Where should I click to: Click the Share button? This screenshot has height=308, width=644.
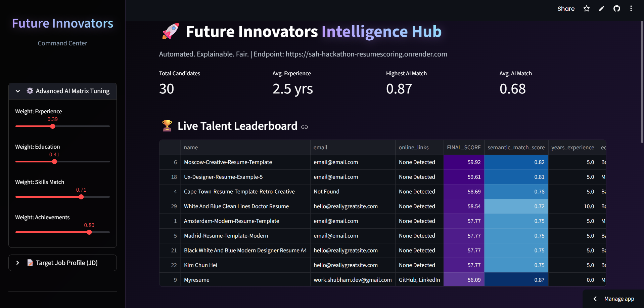point(566,8)
